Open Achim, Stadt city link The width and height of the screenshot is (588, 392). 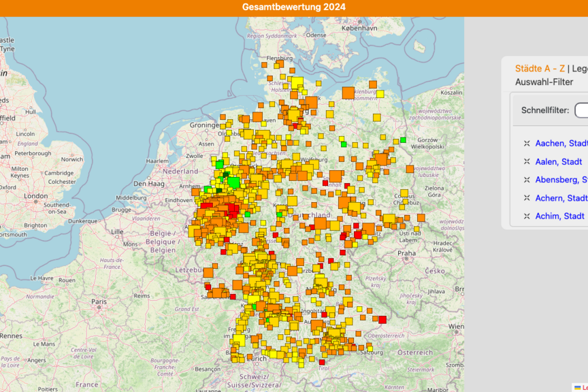click(x=559, y=216)
